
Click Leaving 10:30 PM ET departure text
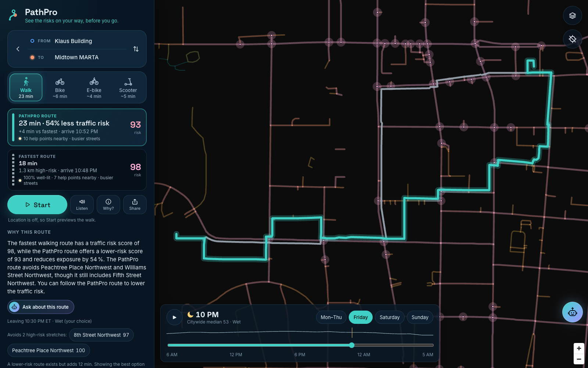click(x=50, y=321)
